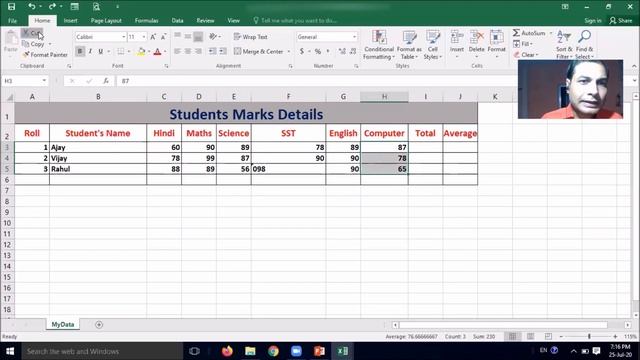Increase font size with the larger A icon
This screenshot has height=360, width=640.
(x=153, y=37)
